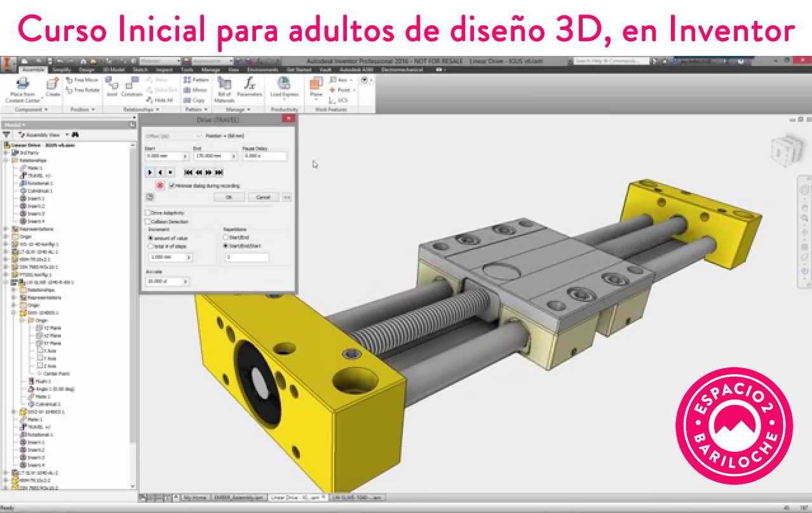The image size is (812, 513).
Task: Click the Plane work feature icon
Action: (x=316, y=83)
